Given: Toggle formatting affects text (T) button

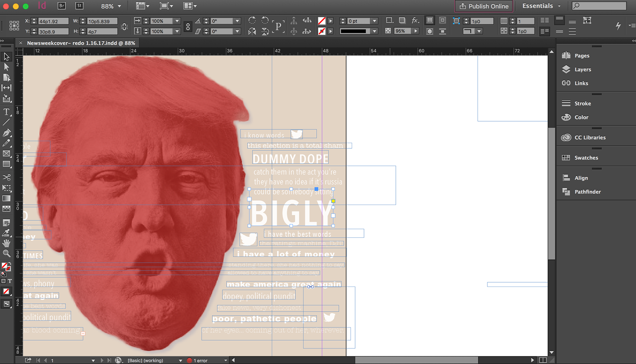Looking at the screenshot, I should tap(10, 281).
